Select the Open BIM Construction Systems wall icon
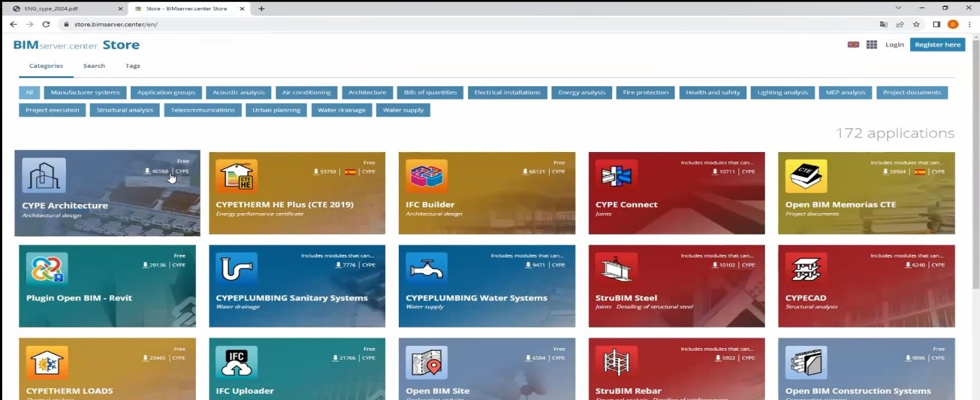Image resolution: width=980 pixels, height=400 pixels. pos(806,362)
